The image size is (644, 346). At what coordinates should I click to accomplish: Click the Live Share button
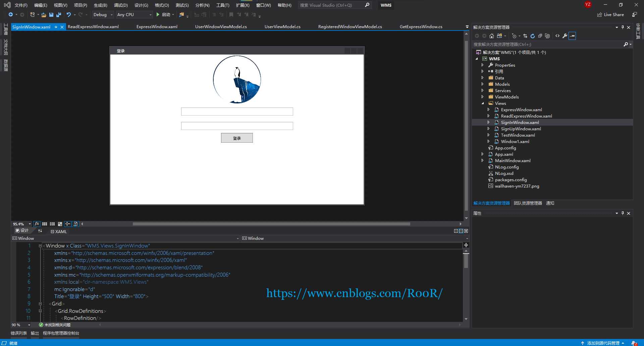611,15
